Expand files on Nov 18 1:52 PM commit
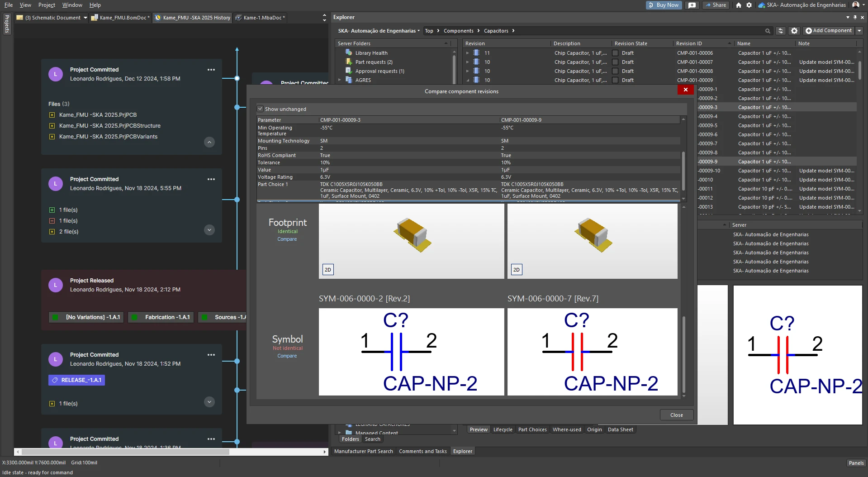Viewport: 868px width, 477px height. pyautogui.click(x=209, y=402)
